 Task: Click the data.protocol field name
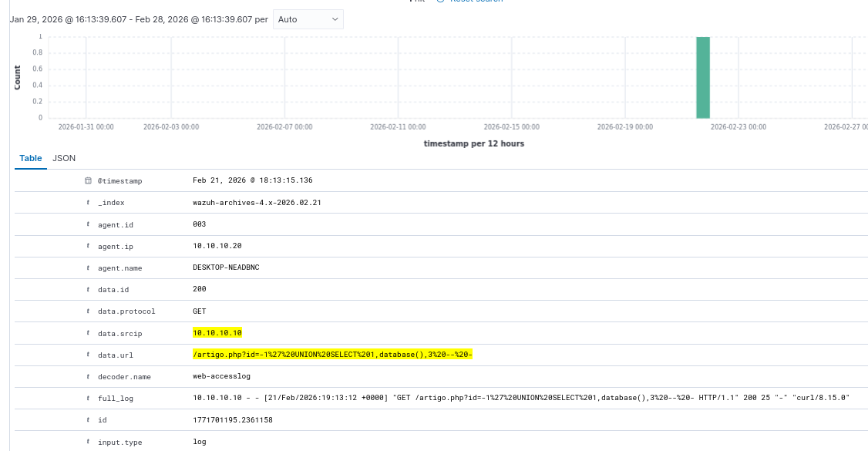click(126, 311)
